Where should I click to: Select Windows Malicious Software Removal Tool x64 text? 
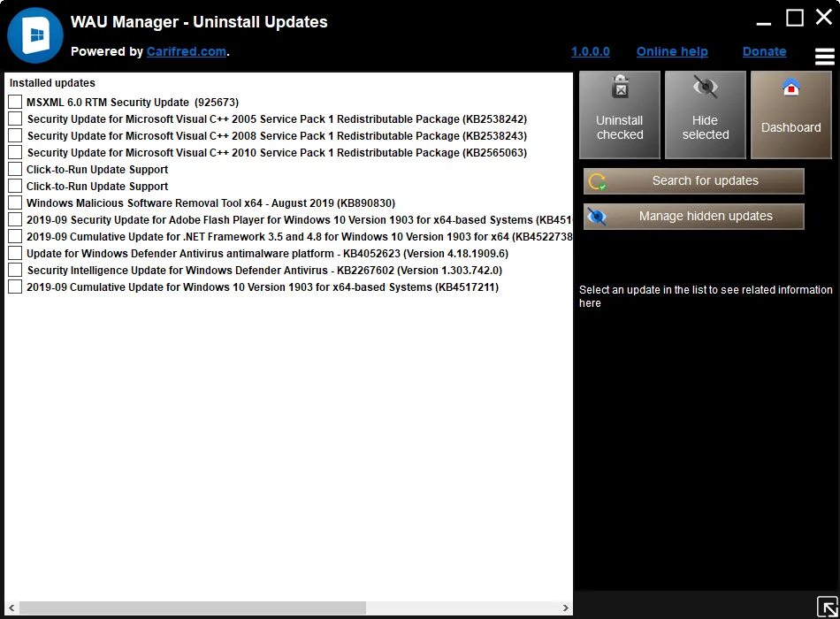click(211, 203)
